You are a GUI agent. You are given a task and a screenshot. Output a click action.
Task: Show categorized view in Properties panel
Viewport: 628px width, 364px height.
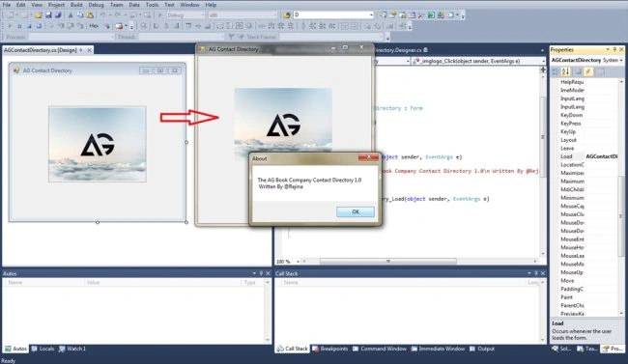pos(556,71)
